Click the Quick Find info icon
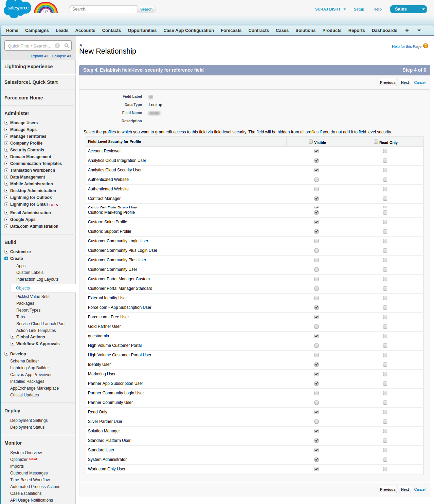This screenshot has height=504, width=434. (57, 46)
